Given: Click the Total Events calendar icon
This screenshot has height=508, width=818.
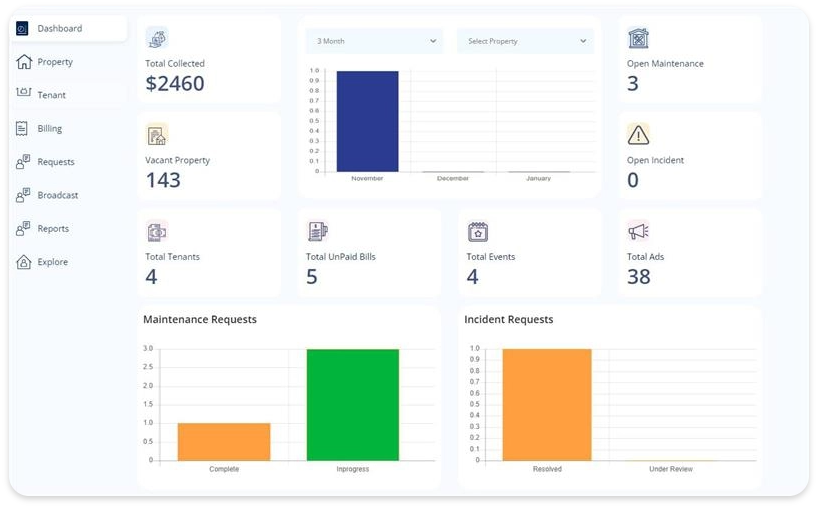Looking at the screenshot, I should click(478, 231).
